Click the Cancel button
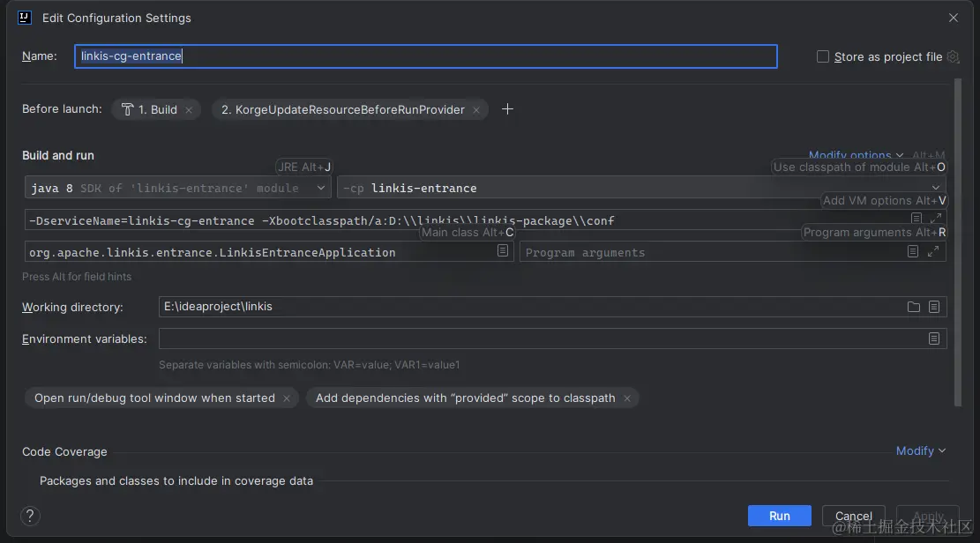 coord(853,516)
